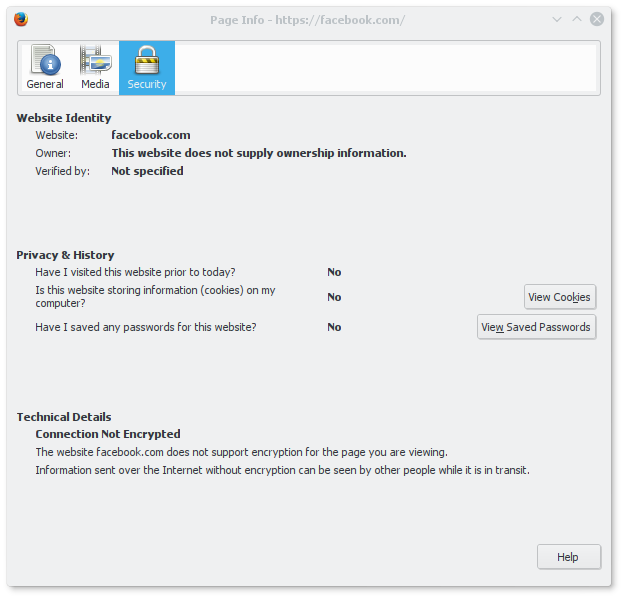The width and height of the screenshot is (624, 599).
Task: Click the 'Privacy & History' heading
Action: coord(65,255)
